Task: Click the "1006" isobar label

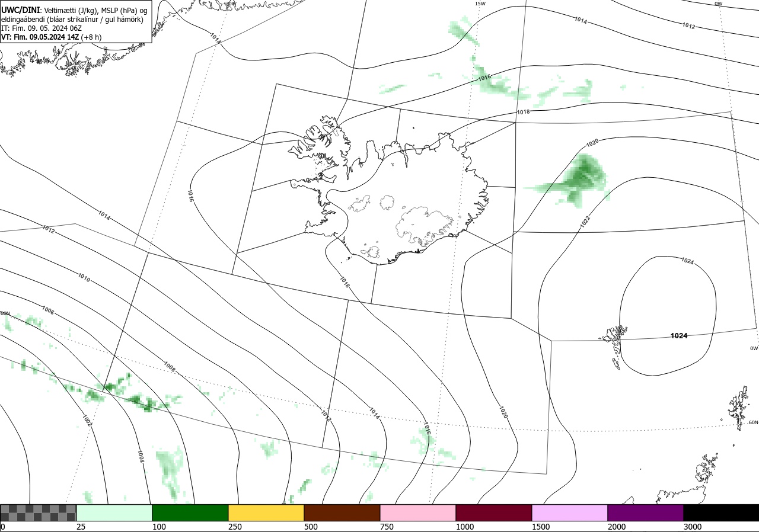Action: [x=48, y=310]
